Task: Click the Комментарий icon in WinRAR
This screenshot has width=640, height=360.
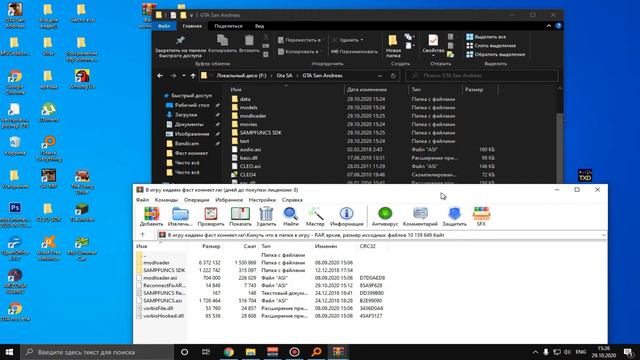Action: click(x=420, y=216)
